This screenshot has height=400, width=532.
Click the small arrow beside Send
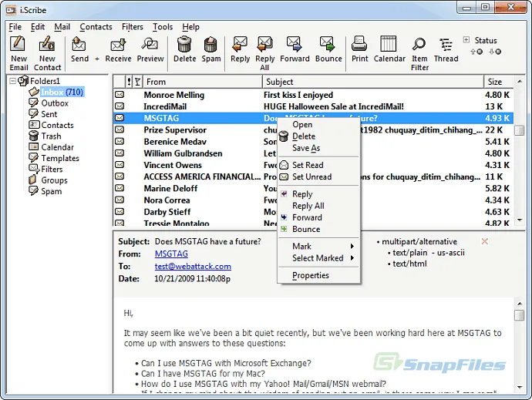pyautogui.click(x=97, y=59)
